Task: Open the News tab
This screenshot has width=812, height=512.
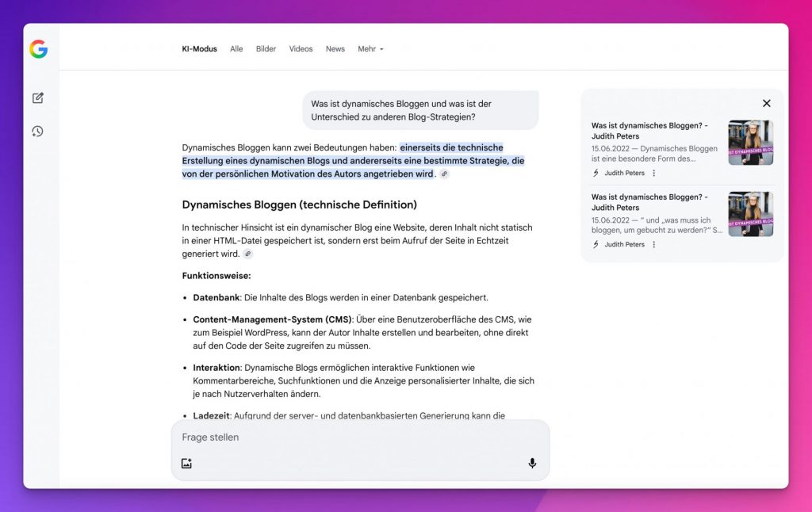Action: (335, 49)
